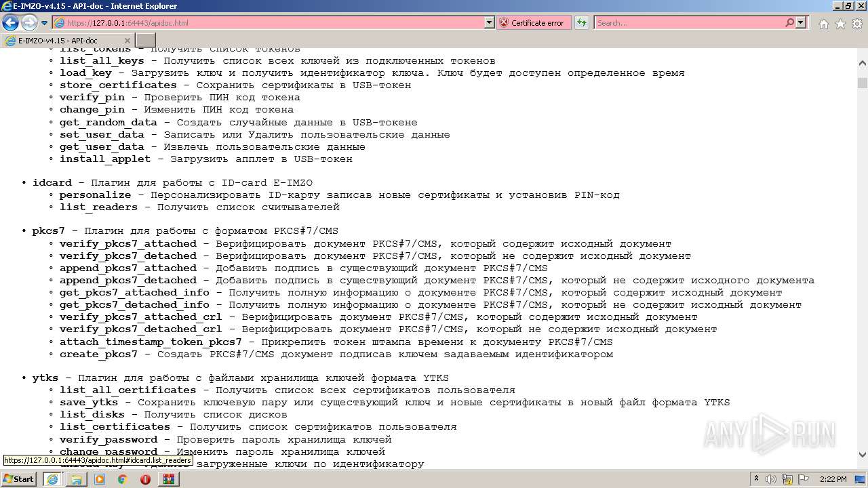This screenshot has width=868, height=488.
Task: Open the list_disks link
Action: point(92,415)
